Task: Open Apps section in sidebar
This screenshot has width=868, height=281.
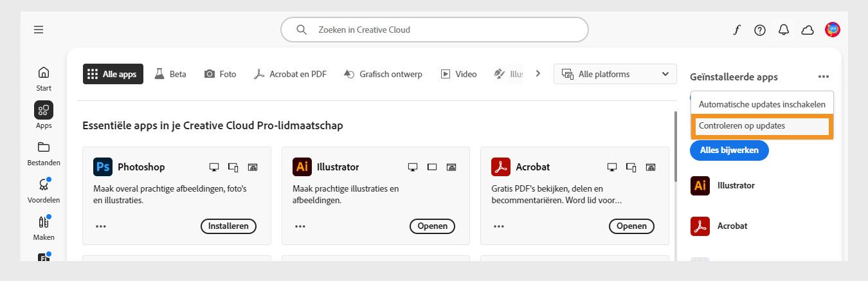Action: [44, 115]
